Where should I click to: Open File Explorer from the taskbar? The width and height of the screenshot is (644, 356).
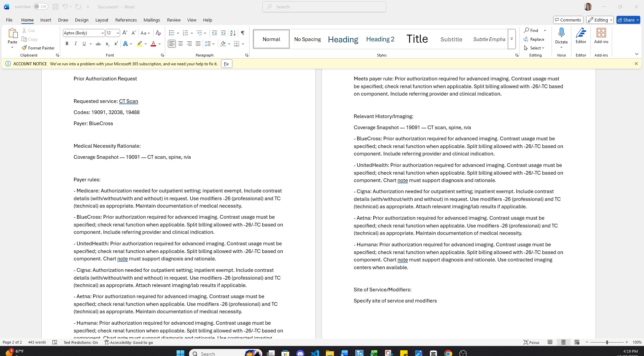330,353
